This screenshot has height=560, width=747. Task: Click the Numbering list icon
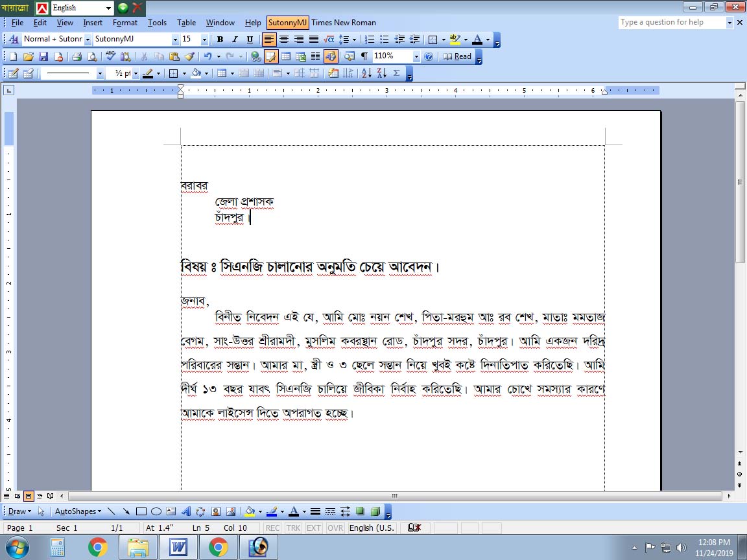[370, 40]
